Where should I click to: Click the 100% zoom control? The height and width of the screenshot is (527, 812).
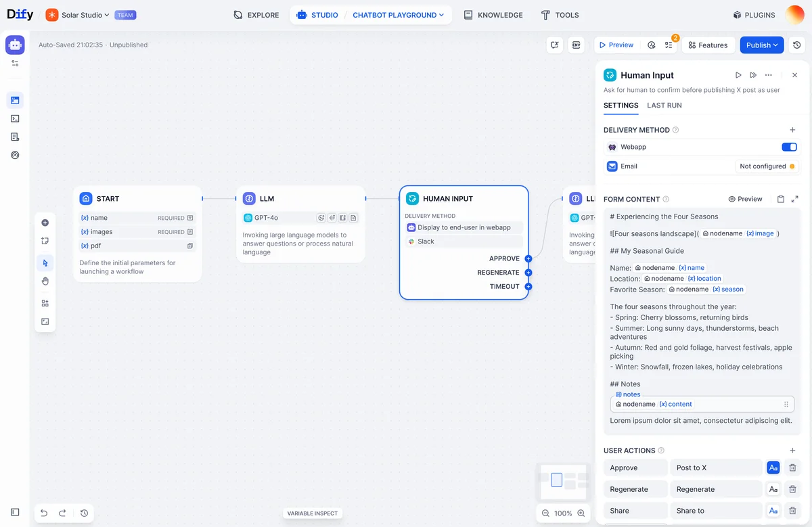tap(563, 513)
